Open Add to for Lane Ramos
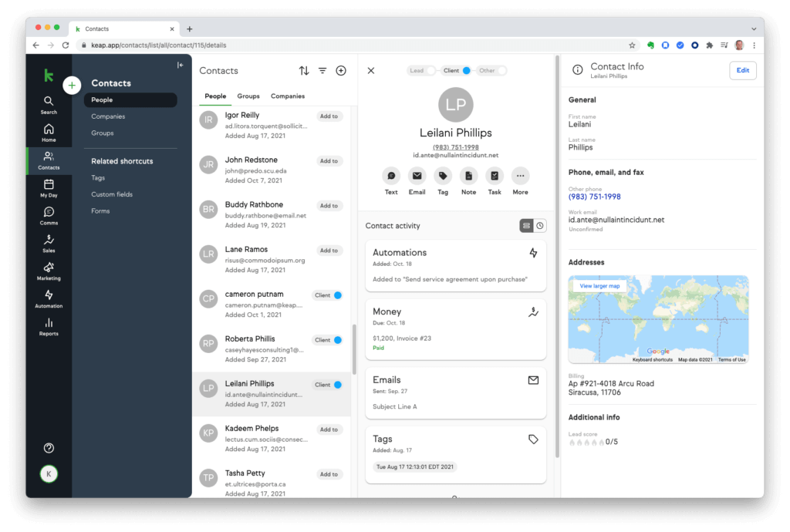The width and height of the screenshot is (790, 532). click(x=329, y=251)
